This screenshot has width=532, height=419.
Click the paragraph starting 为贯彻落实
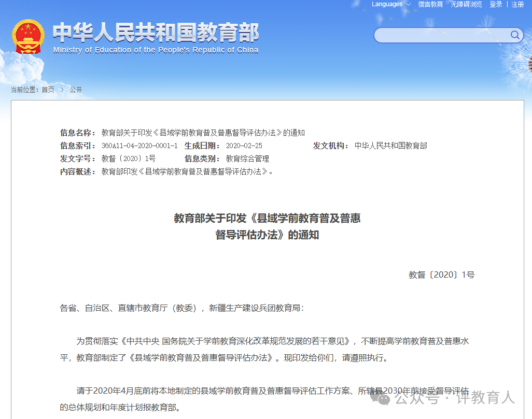264,350
